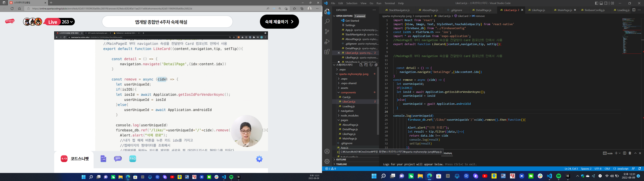Open the chat bubble icon under video
Image resolution: width=644 pixels, height=181 pixels.
(118, 159)
